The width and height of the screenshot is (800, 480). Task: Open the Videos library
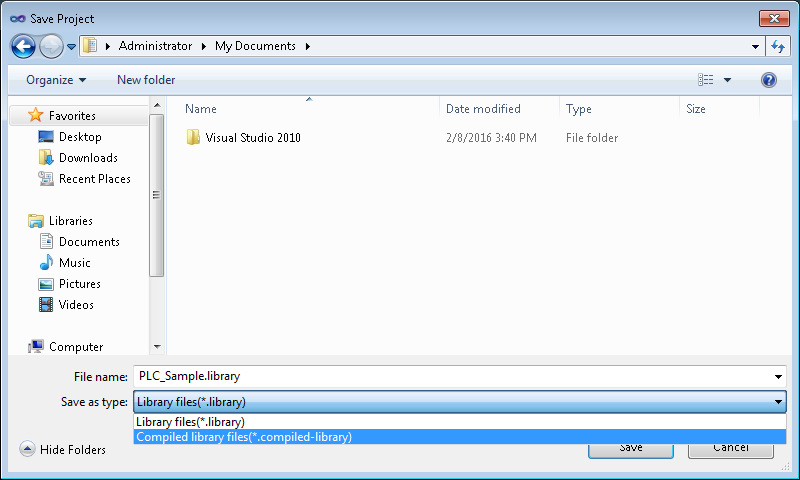point(76,305)
